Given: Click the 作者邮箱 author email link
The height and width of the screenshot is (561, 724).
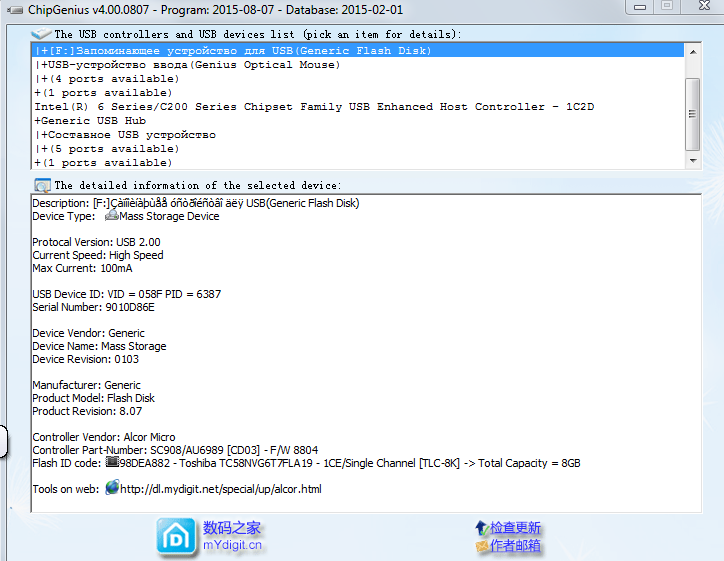Looking at the screenshot, I should (515, 546).
